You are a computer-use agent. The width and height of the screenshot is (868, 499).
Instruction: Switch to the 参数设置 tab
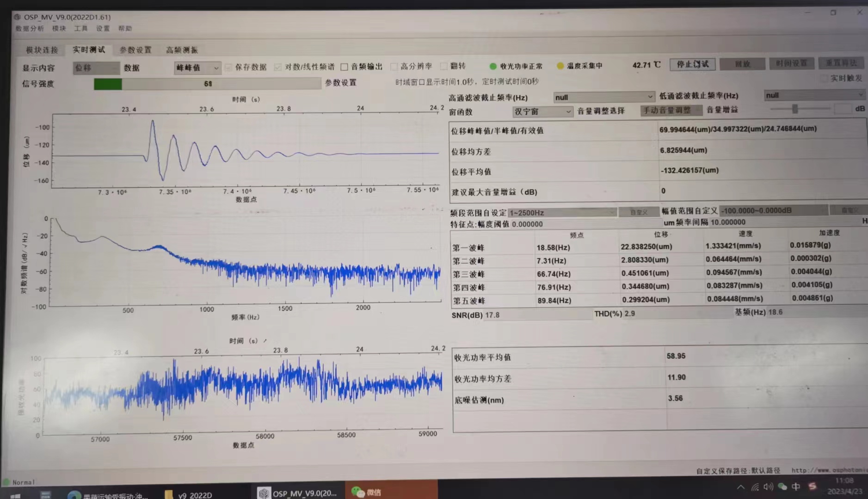(135, 50)
